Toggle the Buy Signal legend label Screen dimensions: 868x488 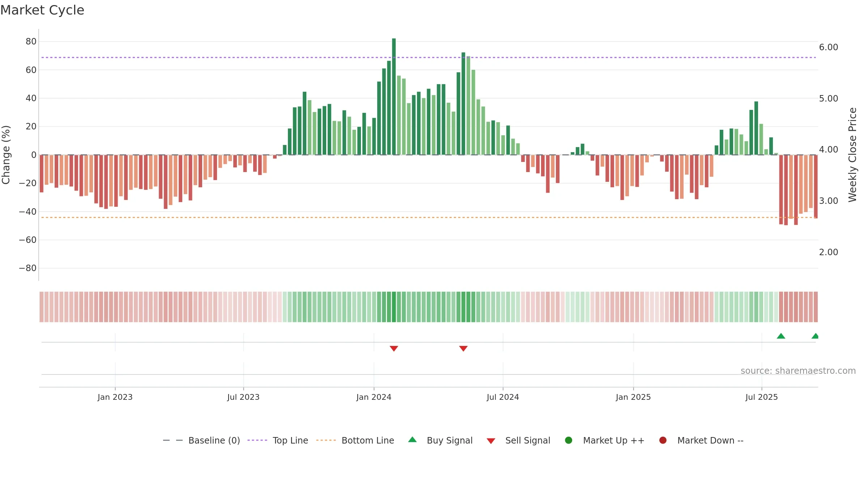pyautogui.click(x=450, y=440)
